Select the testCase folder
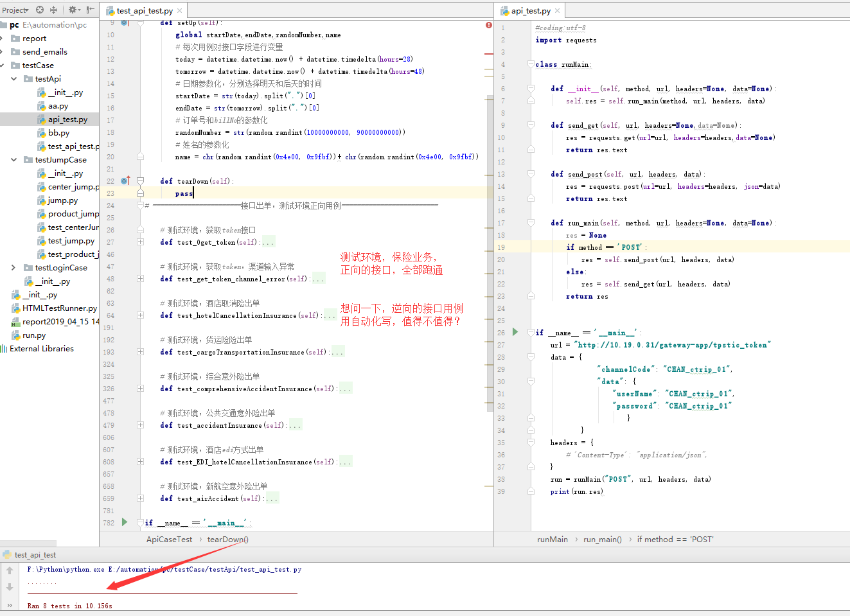Image resolution: width=850 pixels, height=616 pixels. pyautogui.click(x=38, y=66)
